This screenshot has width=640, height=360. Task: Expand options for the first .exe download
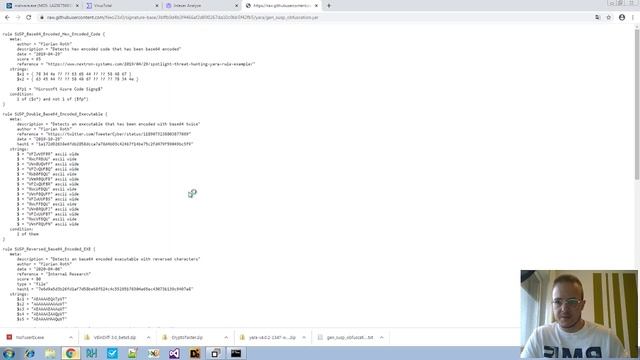pyautogui.click(x=71, y=338)
